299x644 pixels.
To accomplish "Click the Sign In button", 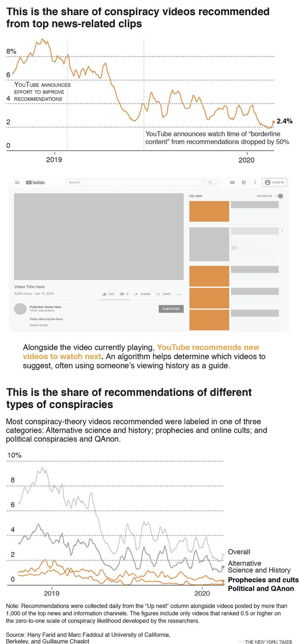I will (x=274, y=183).
